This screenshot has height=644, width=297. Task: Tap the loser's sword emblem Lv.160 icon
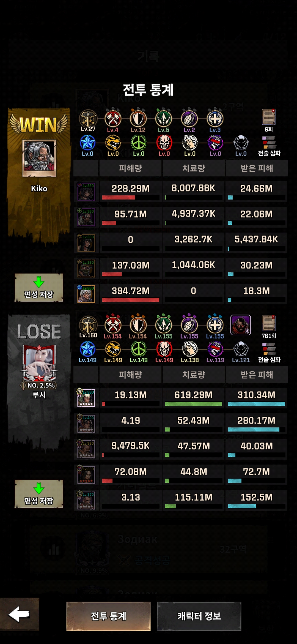pos(88,325)
